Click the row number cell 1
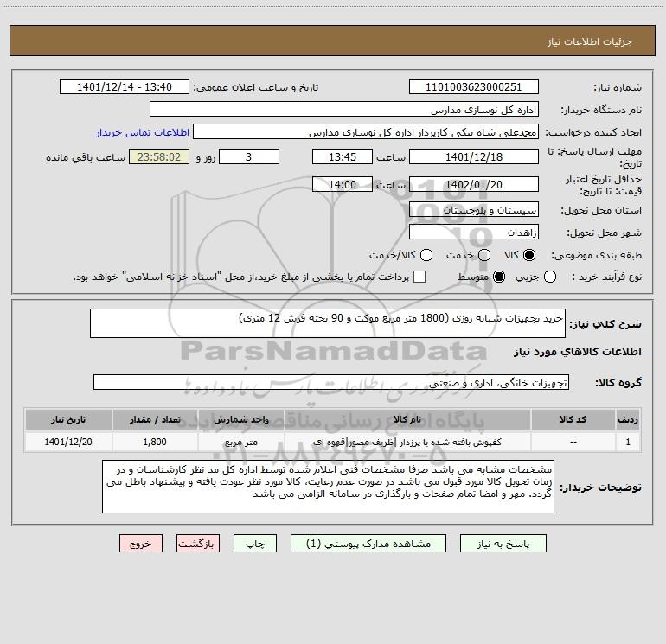Screen dimensions: 666x644 point(628,442)
